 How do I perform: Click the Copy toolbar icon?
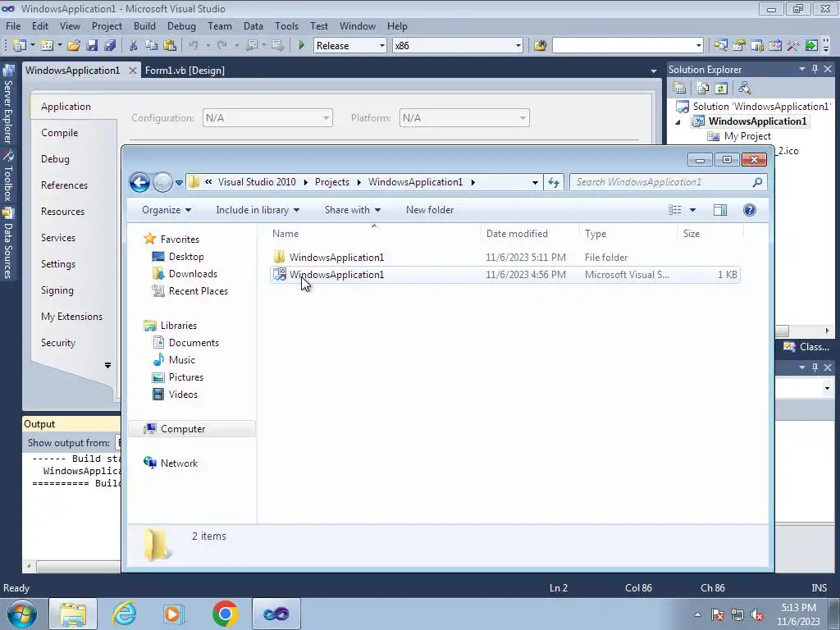[152, 46]
